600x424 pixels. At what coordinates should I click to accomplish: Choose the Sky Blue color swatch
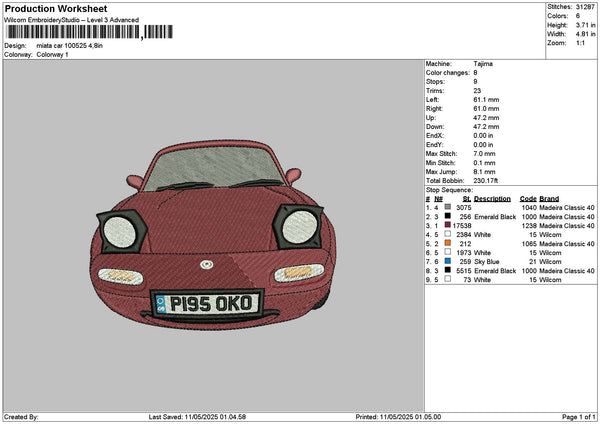[x=448, y=261]
